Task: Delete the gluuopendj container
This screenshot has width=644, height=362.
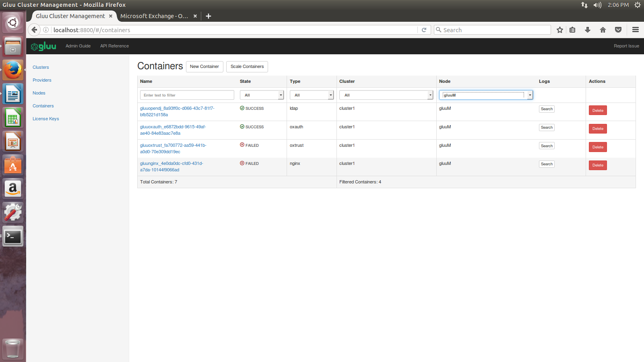Action: point(598,110)
